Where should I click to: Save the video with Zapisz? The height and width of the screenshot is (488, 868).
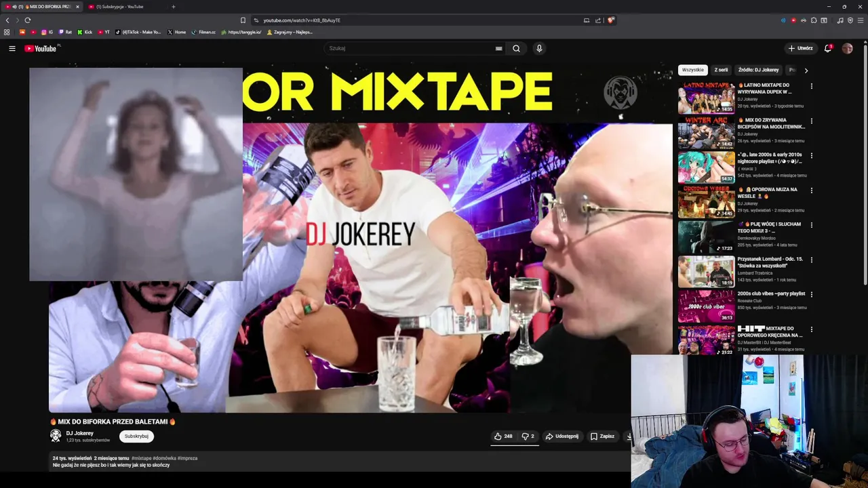pyautogui.click(x=602, y=436)
